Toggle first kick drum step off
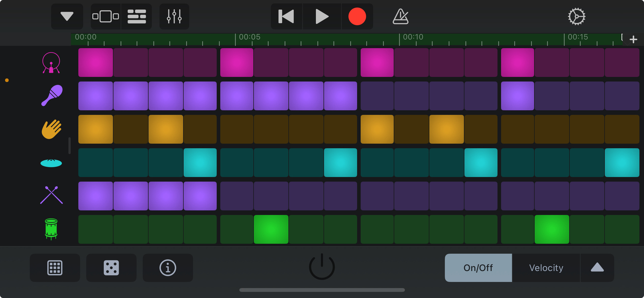The height and width of the screenshot is (298, 644). (x=95, y=63)
